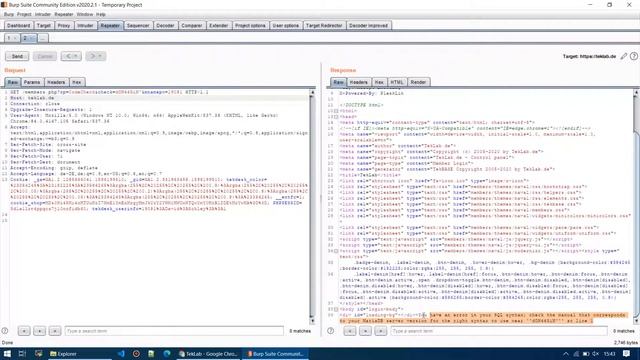Switch the request to Headers view
Viewport: 640px width, 360px height.
pyautogui.click(x=56, y=82)
